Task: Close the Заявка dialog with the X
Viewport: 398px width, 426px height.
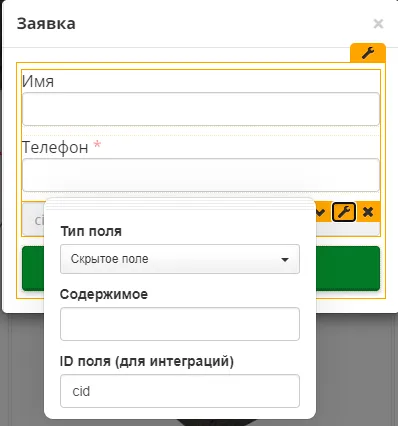Action: (x=378, y=24)
